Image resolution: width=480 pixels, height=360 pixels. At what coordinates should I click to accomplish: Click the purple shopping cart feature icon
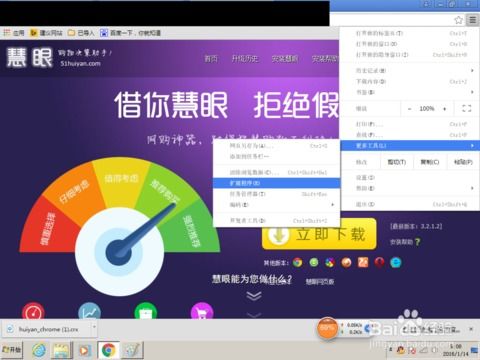tap(202, 311)
